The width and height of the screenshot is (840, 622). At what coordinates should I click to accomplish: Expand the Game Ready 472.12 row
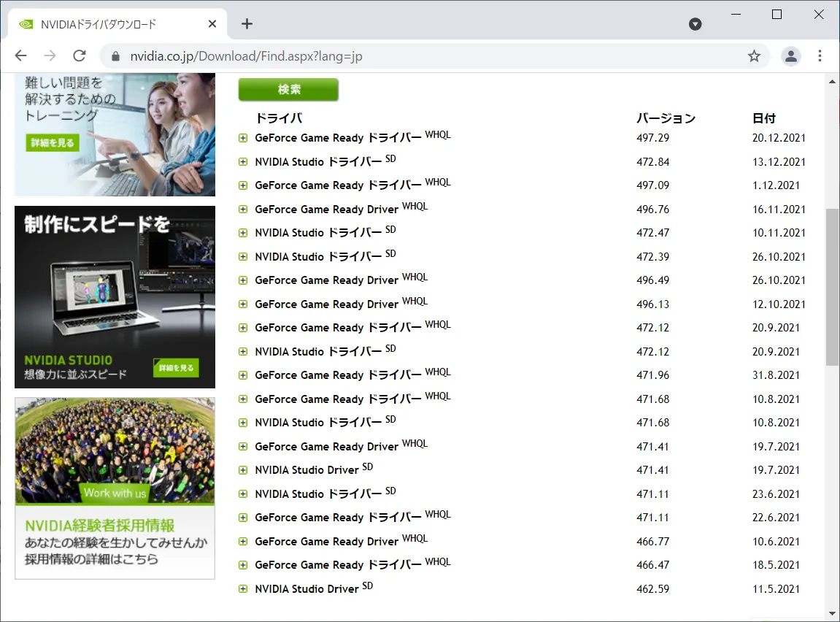click(x=243, y=328)
